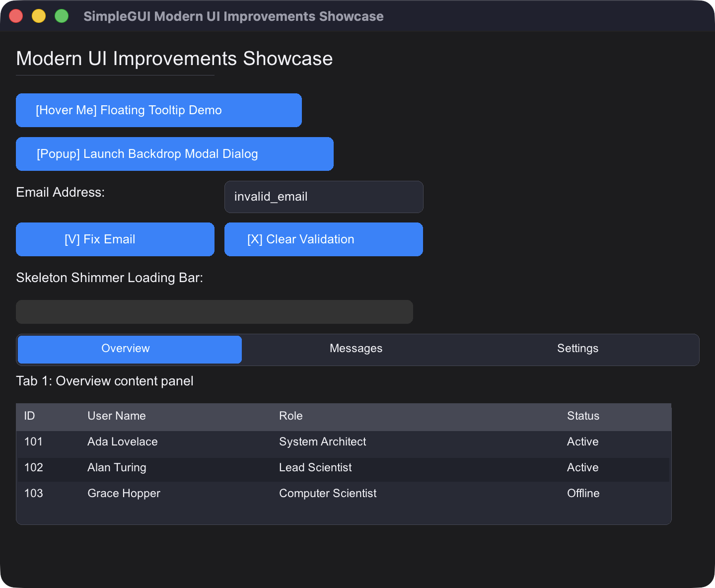Click the Skeleton Shimmer Loading Bar label

[110, 278]
